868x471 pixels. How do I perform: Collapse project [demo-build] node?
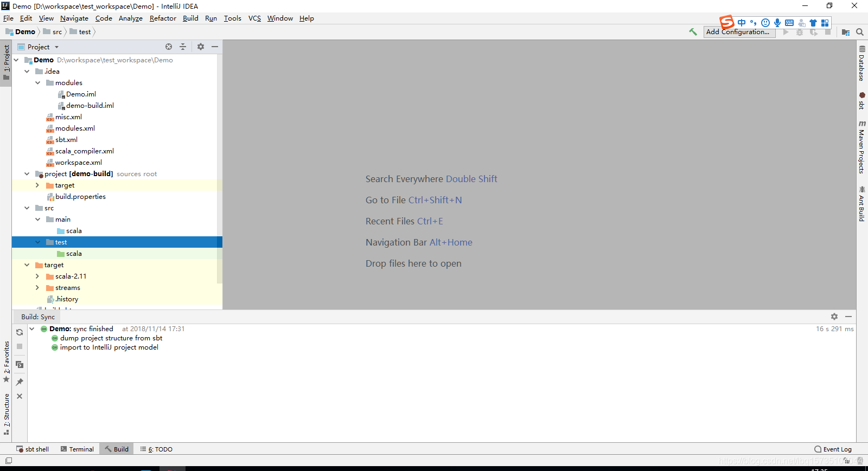tap(27, 174)
